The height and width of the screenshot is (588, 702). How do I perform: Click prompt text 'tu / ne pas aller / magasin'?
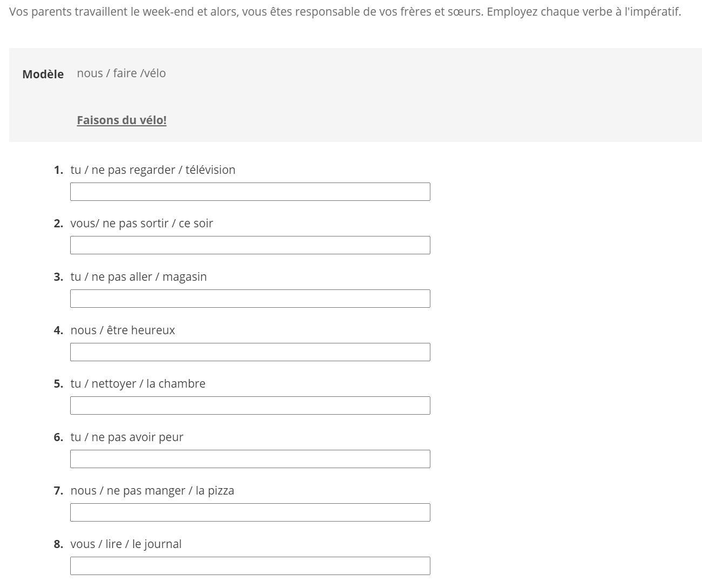138,276
